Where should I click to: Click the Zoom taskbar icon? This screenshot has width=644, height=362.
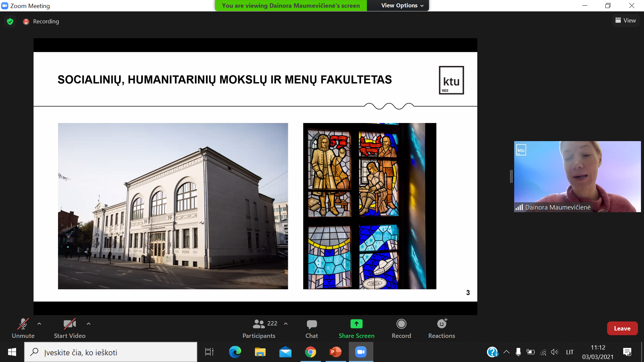(361, 352)
